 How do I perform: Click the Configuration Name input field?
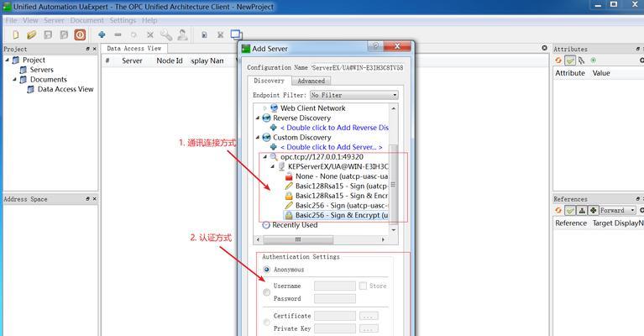click(358, 67)
